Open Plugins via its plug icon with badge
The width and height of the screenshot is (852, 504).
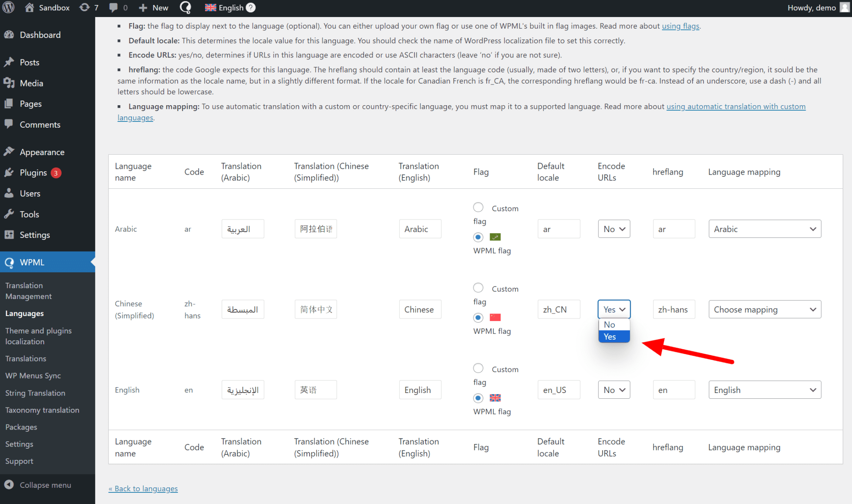click(x=10, y=173)
